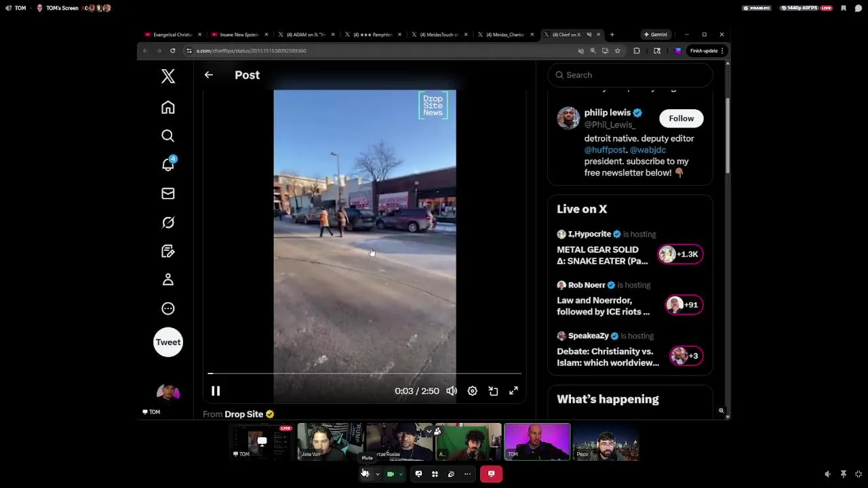Switch to Insane New Epstein browser tab

click(x=239, y=35)
